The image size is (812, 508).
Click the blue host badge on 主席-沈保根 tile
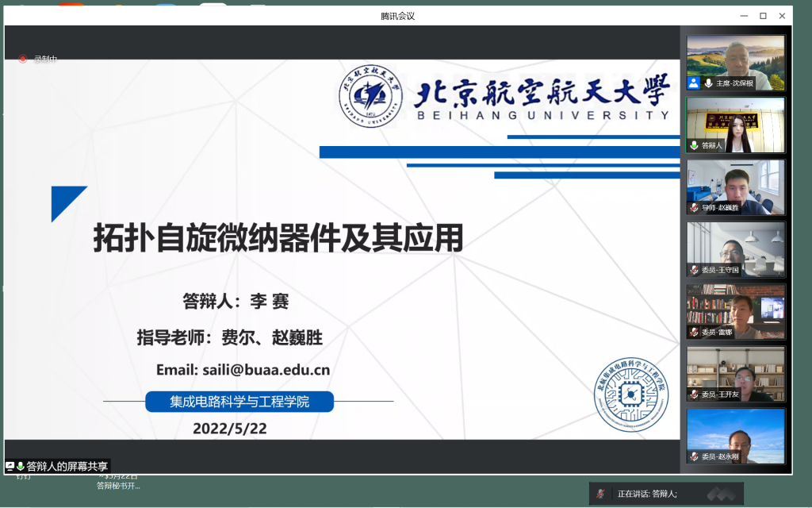694,83
